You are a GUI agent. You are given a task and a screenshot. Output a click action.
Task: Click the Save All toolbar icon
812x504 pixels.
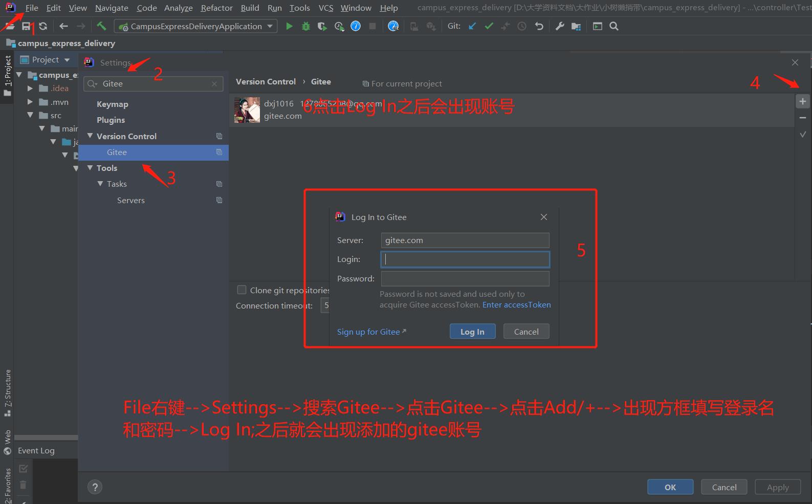[26, 26]
